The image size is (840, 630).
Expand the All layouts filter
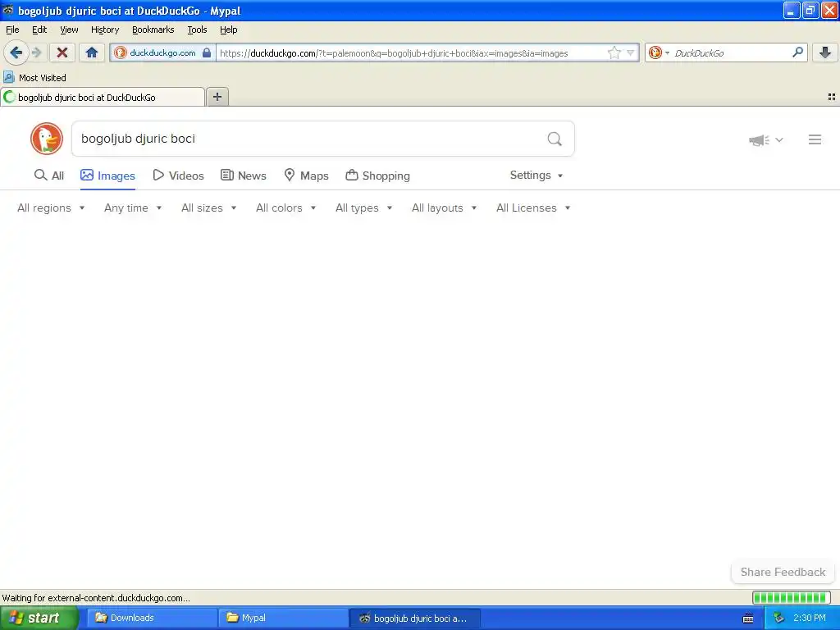444,208
